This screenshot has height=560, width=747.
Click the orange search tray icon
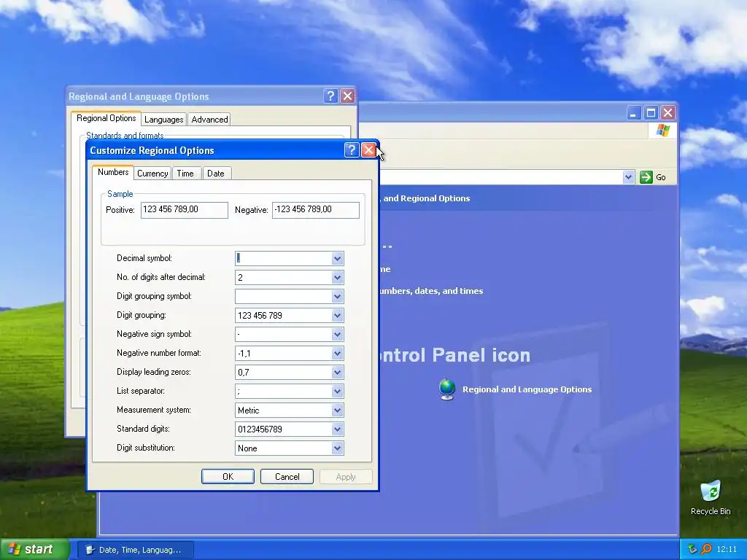coord(706,549)
